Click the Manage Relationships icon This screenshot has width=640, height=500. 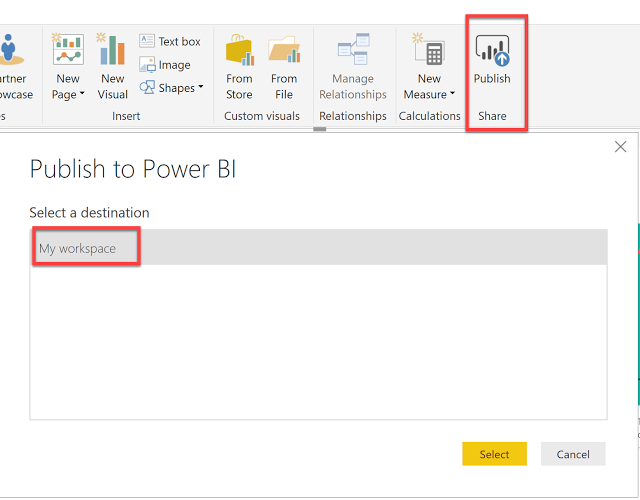(353, 49)
